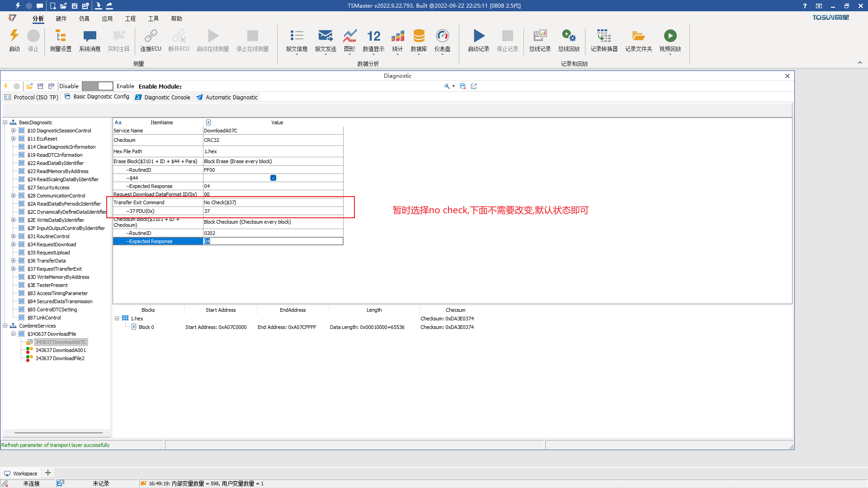Viewport: 868px width, 488px height.
Task: Select Block 0 row in blocks list
Action: 146,327
